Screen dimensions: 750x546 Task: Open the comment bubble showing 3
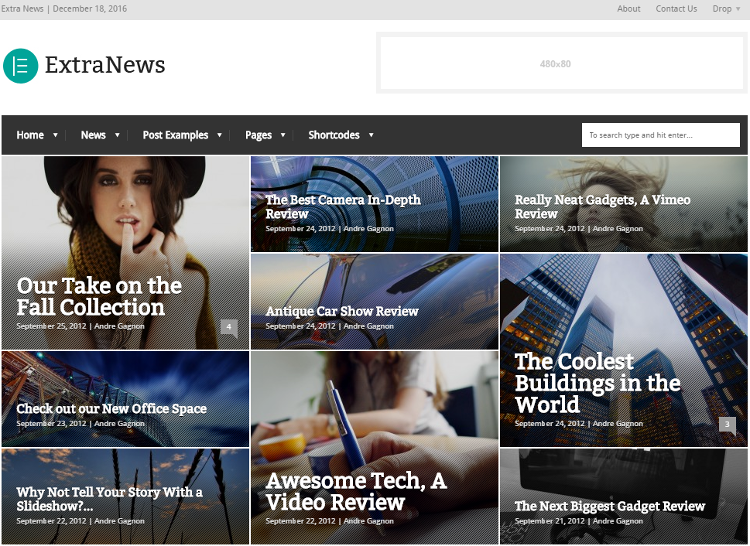click(x=727, y=425)
